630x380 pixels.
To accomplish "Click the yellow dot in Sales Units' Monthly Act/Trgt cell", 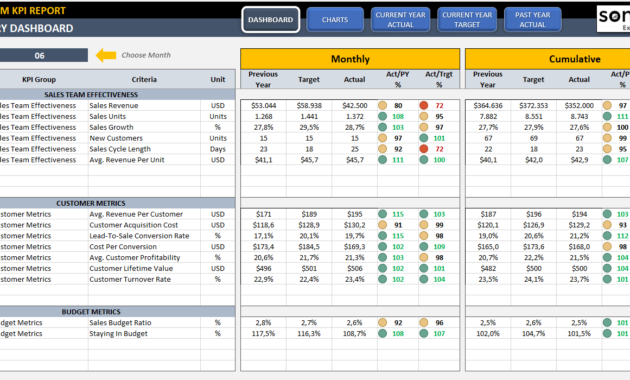I will click(423, 116).
